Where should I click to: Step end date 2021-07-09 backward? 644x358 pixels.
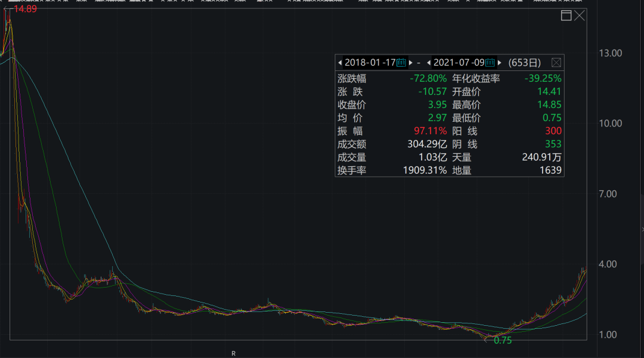[429, 62]
